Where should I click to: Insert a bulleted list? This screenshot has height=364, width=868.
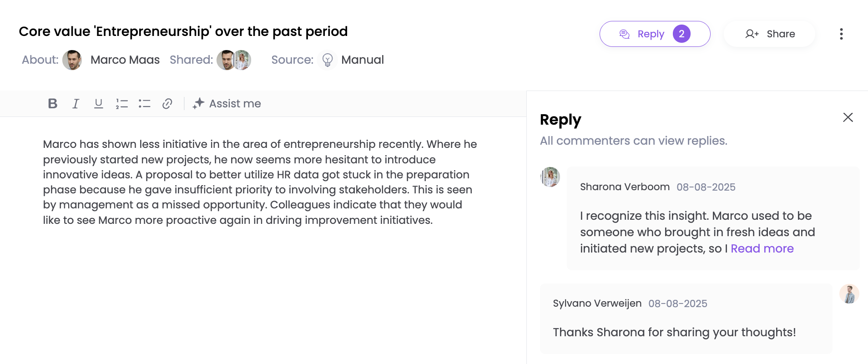click(145, 104)
